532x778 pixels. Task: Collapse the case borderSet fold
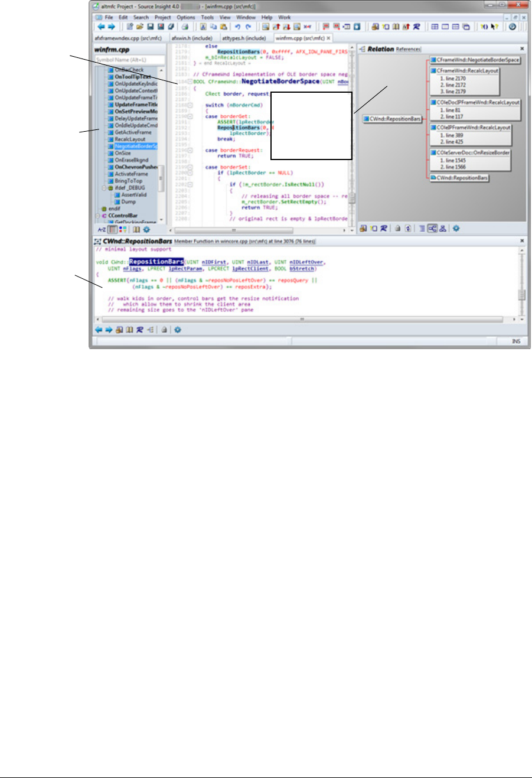click(x=190, y=167)
